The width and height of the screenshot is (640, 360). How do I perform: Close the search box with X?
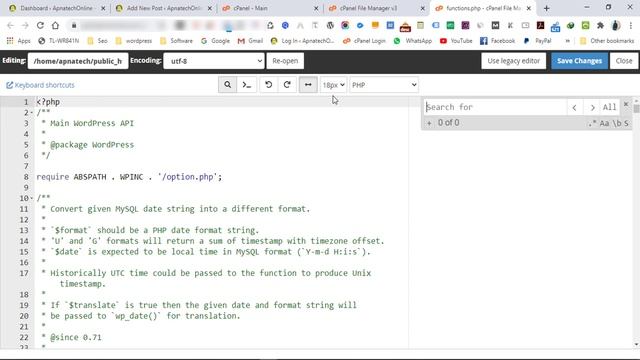tap(626, 104)
